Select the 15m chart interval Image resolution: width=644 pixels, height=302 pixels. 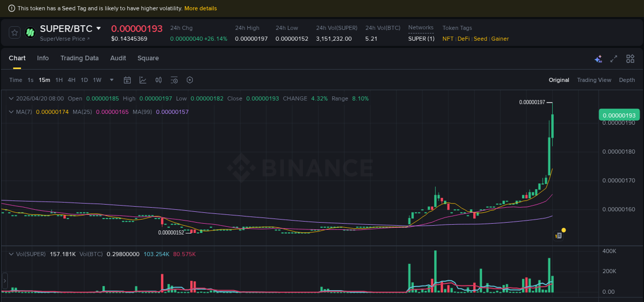[44, 80]
